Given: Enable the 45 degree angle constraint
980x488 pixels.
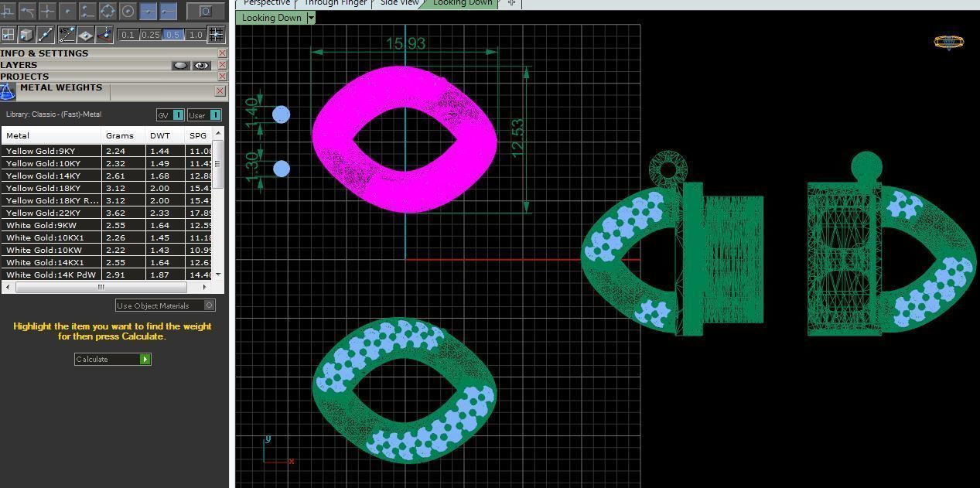Looking at the screenshot, I should pos(67,34).
